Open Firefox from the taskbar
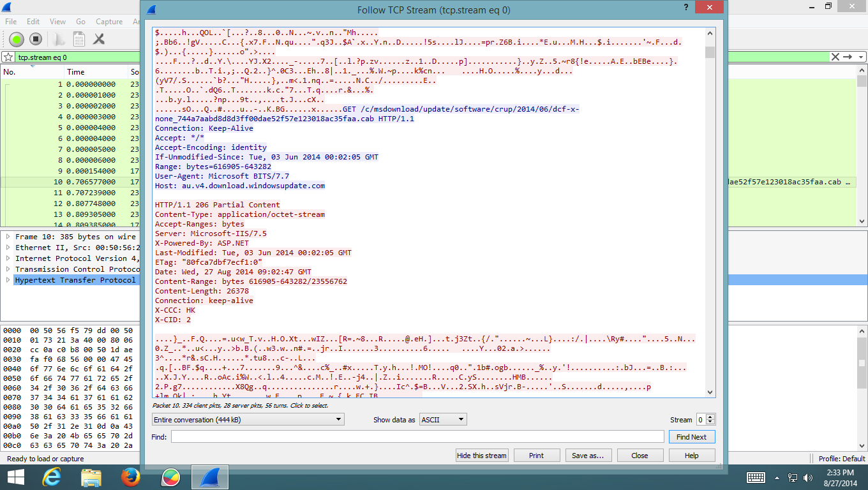The width and height of the screenshot is (868, 490). [x=130, y=477]
